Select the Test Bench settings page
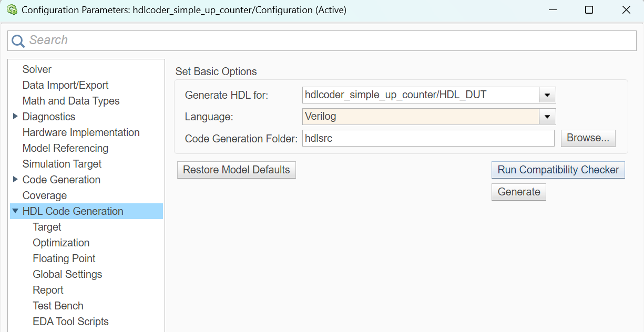The image size is (644, 332). click(58, 306)
